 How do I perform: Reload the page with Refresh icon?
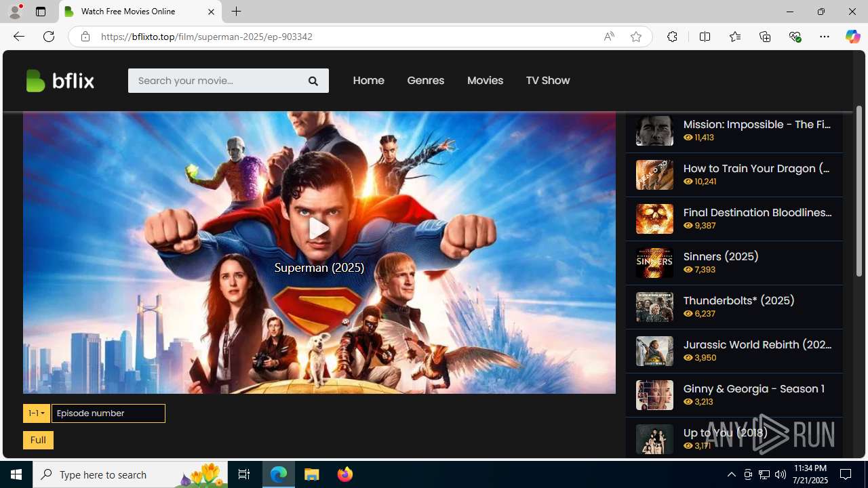(49, 37)
